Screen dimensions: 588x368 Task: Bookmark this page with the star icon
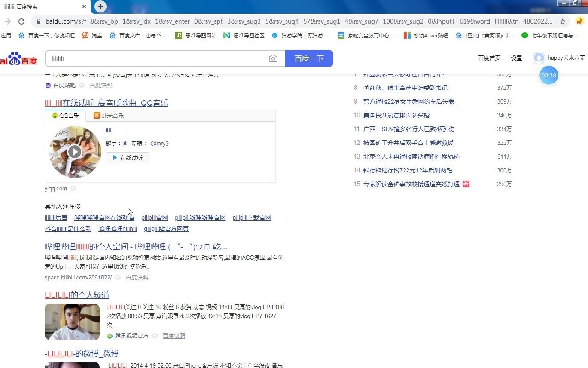(563, 21)
